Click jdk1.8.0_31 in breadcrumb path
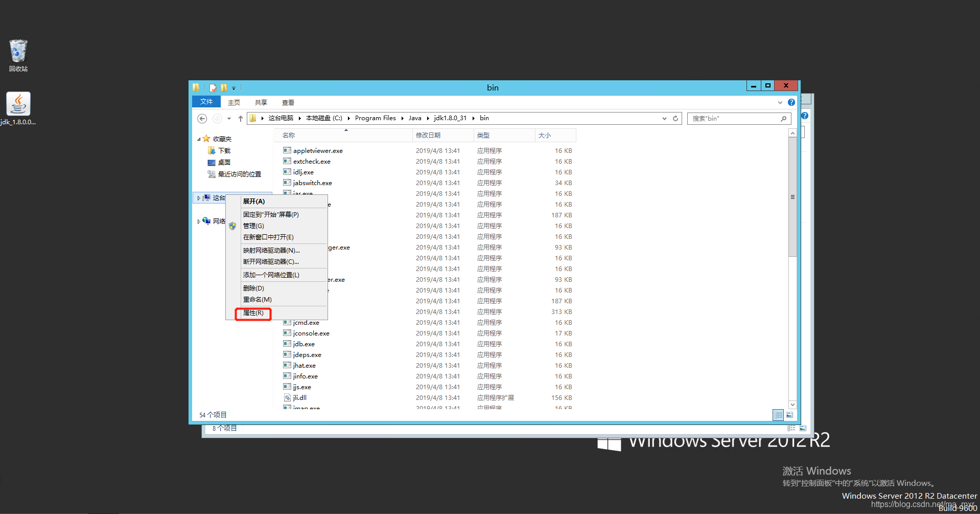The image size is (980, 514). pos(450,118)
